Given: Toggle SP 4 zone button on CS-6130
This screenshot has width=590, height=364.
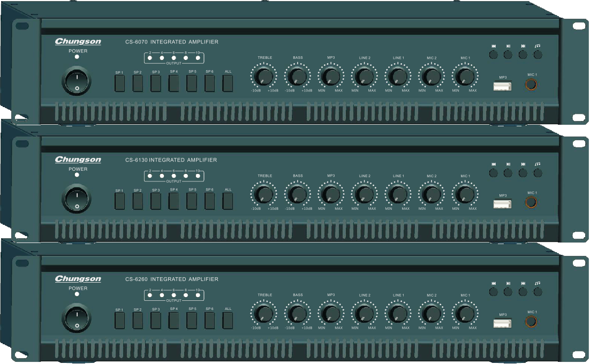Looking at the screenshot, I should [x=173, y=202].
